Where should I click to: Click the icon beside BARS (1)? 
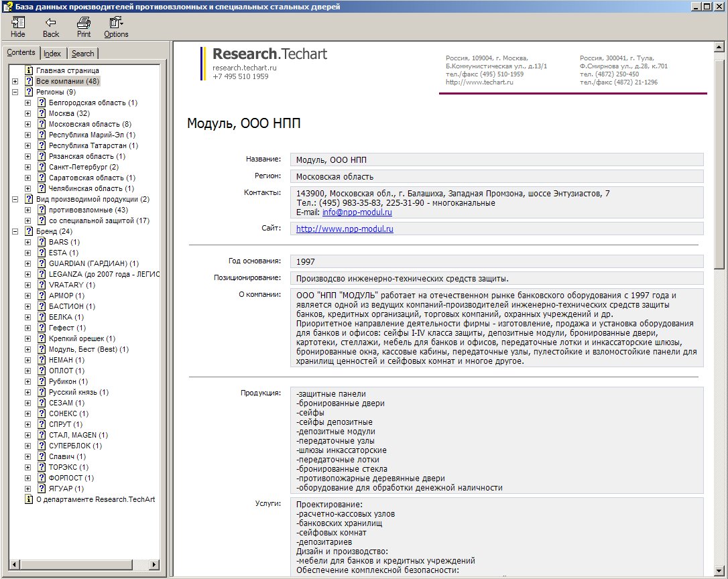pyautogui.click(x=42, y=242)
